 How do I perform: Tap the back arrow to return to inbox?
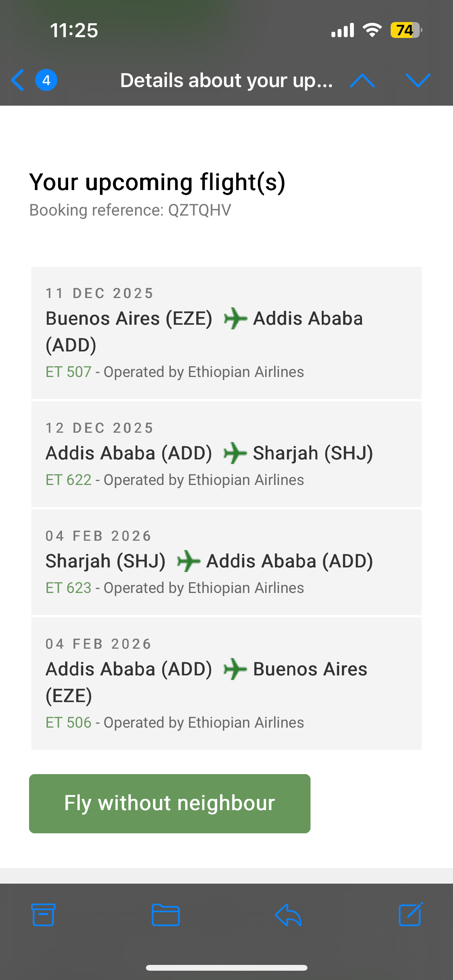click(x=18, y=80)
